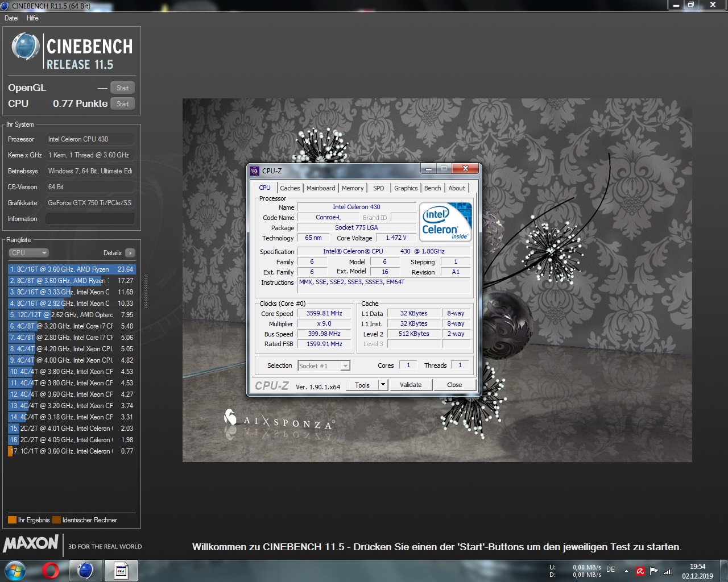Open the CPU-Z taskbar icon
The image size is (728, 582).
[x=121, y=571]
